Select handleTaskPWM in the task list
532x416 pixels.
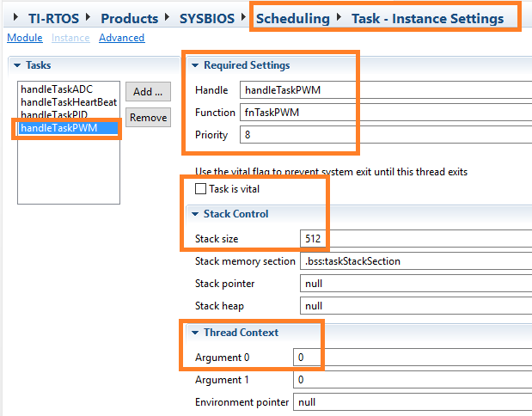click(59, 128)
